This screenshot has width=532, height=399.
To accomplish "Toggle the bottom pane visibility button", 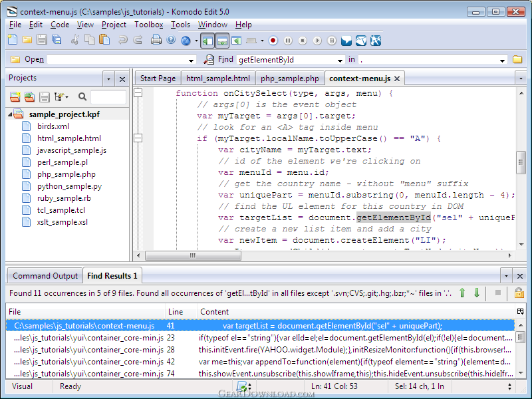I will point(222,41).
